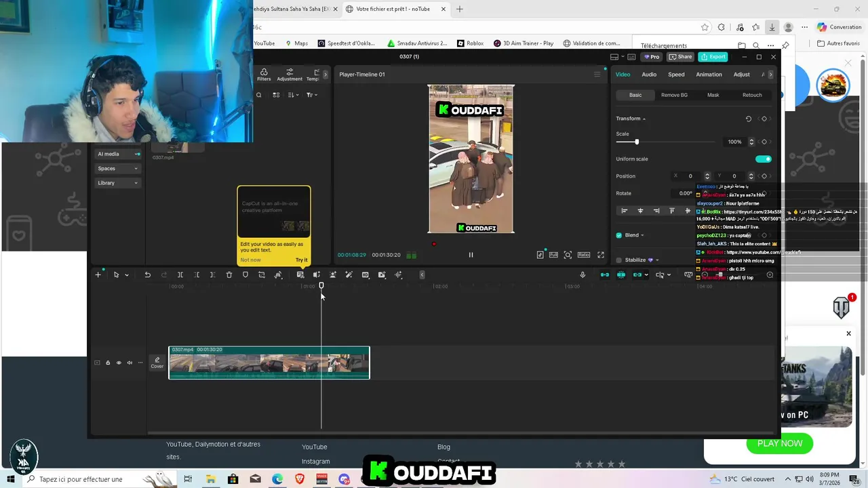868x488 pixels.
Task: Select the Crop tool in timeline toolbar
Action: [x=262, y=274]
